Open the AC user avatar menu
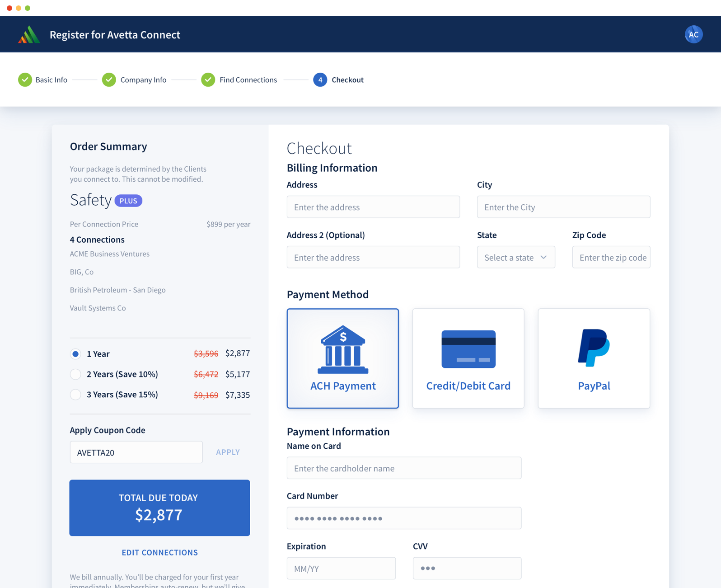 click(x=693, y=34)
